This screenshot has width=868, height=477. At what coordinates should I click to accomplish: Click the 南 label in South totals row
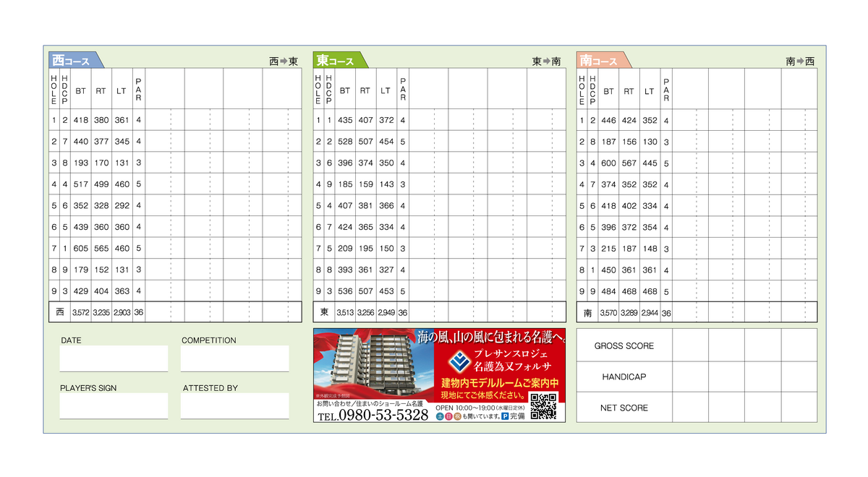tap(588, 314)
